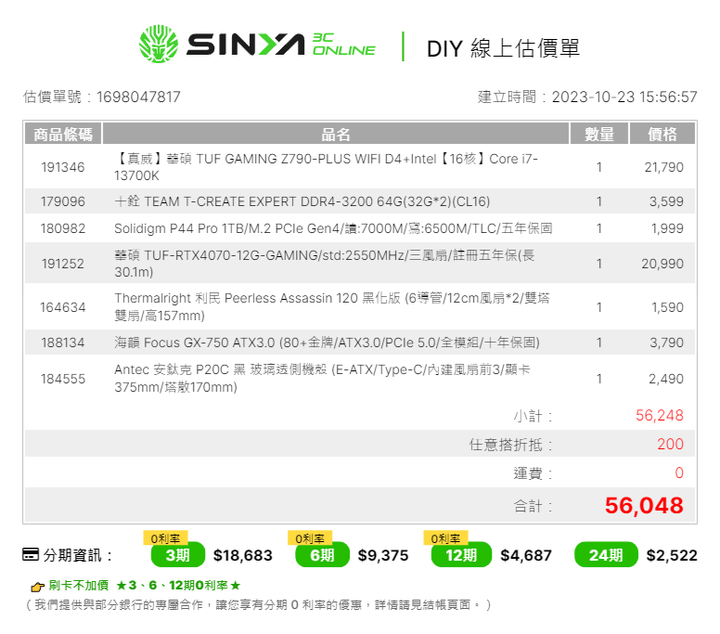Click price 3,790
Image resolution: width=720 pixels, height=634 pixels.
coord(666,342)
